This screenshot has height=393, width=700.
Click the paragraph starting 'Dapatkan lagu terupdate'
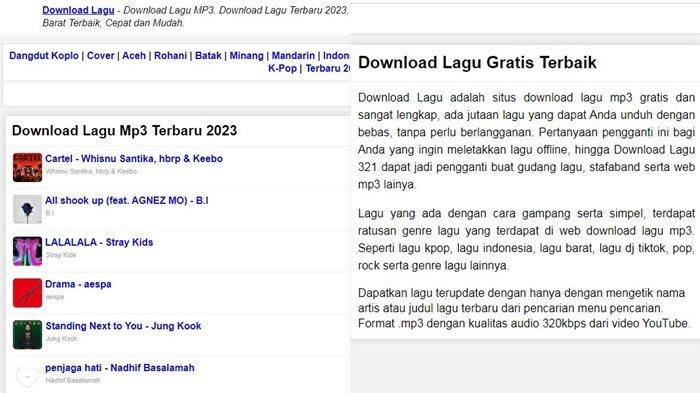tap(525, 308)
